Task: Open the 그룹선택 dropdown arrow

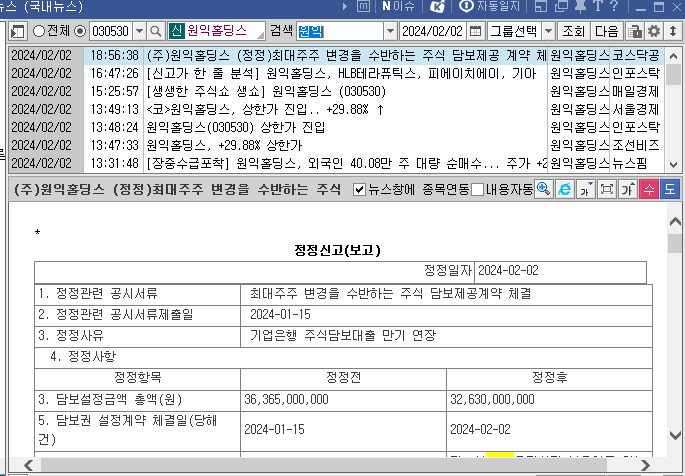Action: click(548, 31)
